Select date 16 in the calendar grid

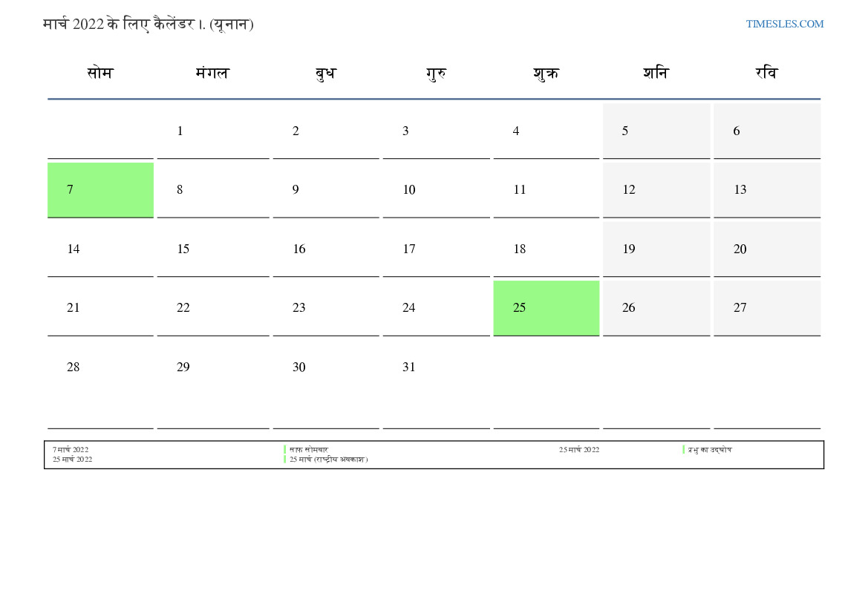coord(326,249)
